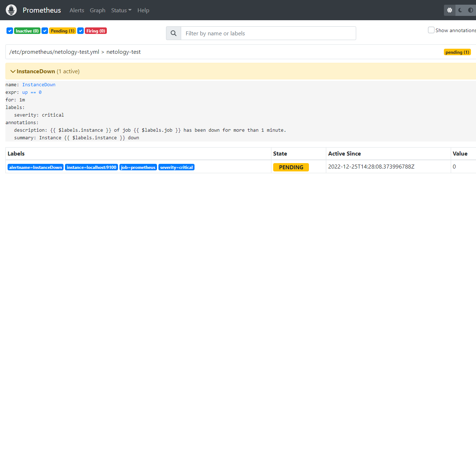Viewport: 476px width, 476px height.
Task: Click the alertname=InstanceDown label badge
Action: pyautogui.click(x=35, y=167)
